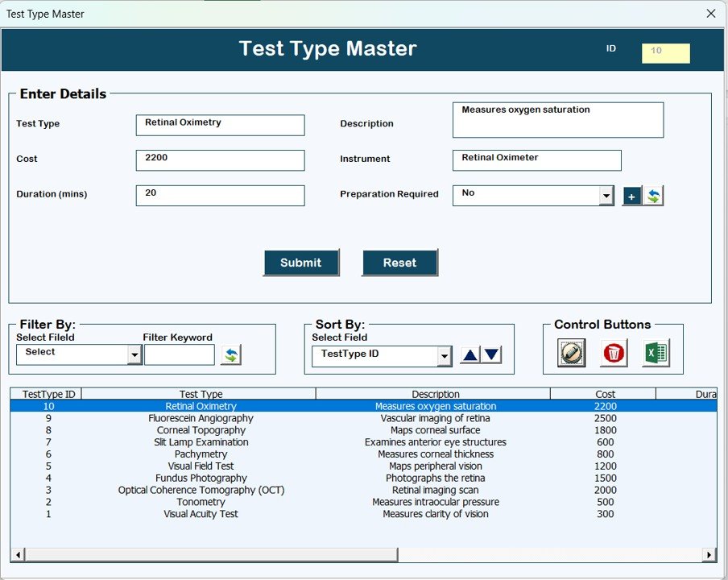Click the scroll left arrow of the list
The image size is (728, 580).
coord(18,554)
